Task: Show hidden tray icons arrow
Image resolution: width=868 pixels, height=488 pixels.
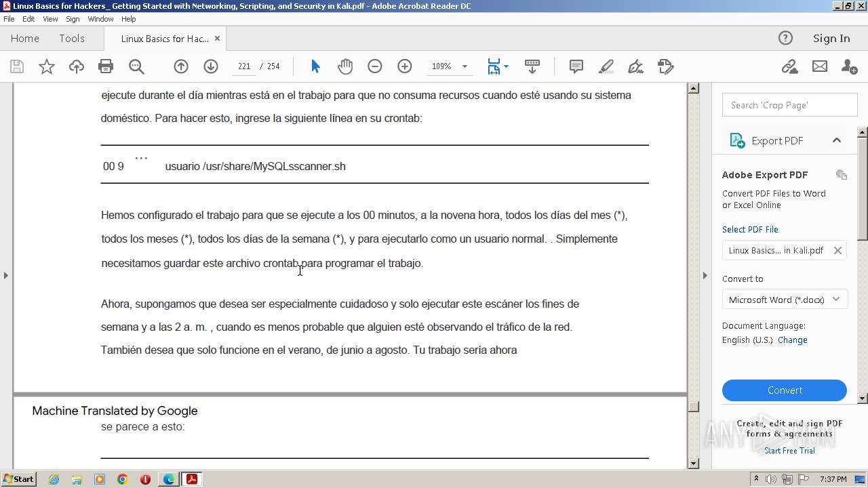Action: coord(756,479)
